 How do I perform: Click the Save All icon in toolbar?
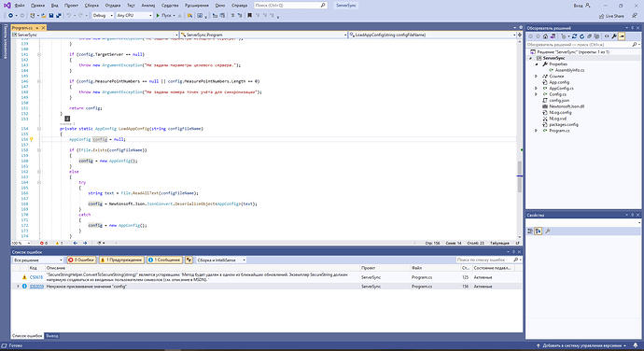tap(59, 16)
